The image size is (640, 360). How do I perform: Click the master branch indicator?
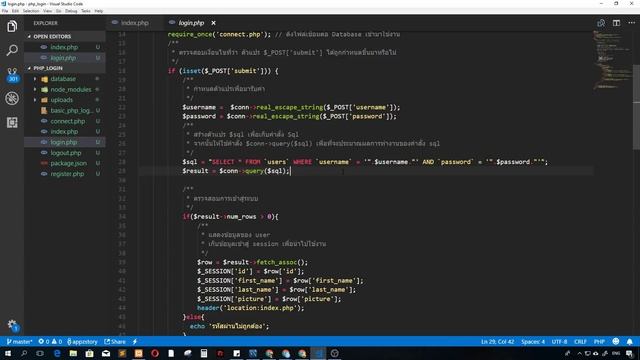[19, 342]
